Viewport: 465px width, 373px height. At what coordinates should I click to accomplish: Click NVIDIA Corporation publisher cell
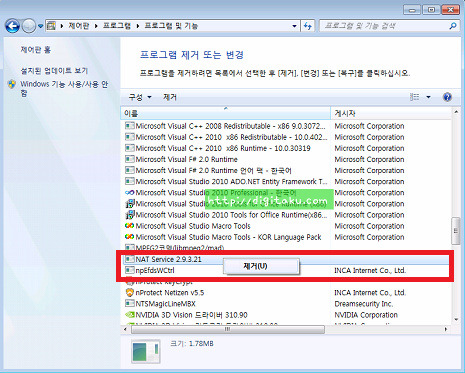[366, 315]
